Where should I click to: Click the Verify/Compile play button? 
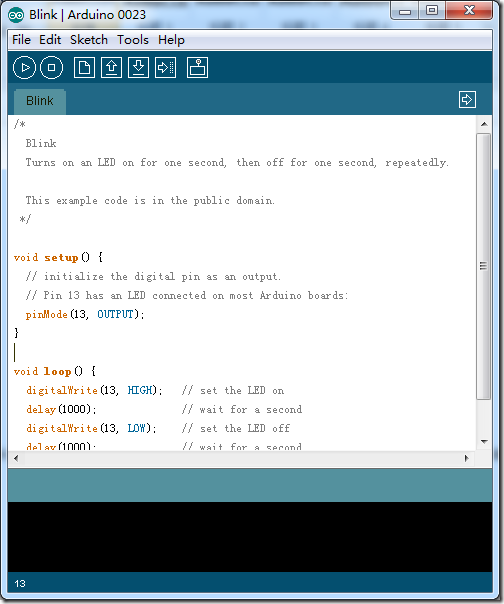(x=24, y=67)
